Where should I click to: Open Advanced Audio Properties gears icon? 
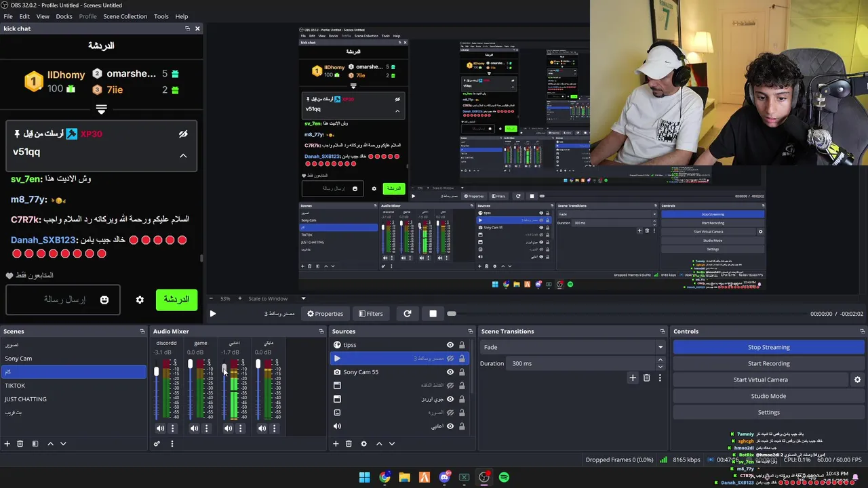157,444
